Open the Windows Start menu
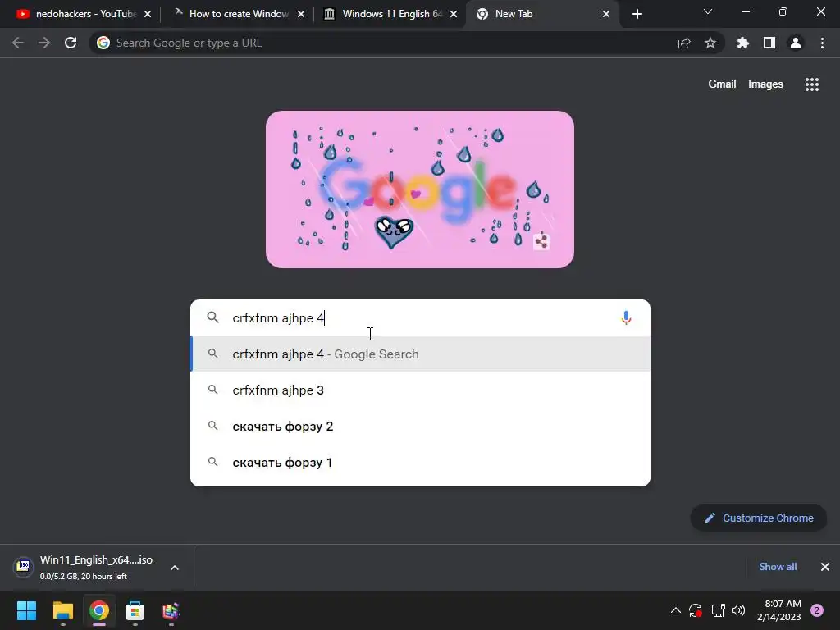Image resolution: width=840 pixels, height=630 pixels. click(x=26, y=610)
